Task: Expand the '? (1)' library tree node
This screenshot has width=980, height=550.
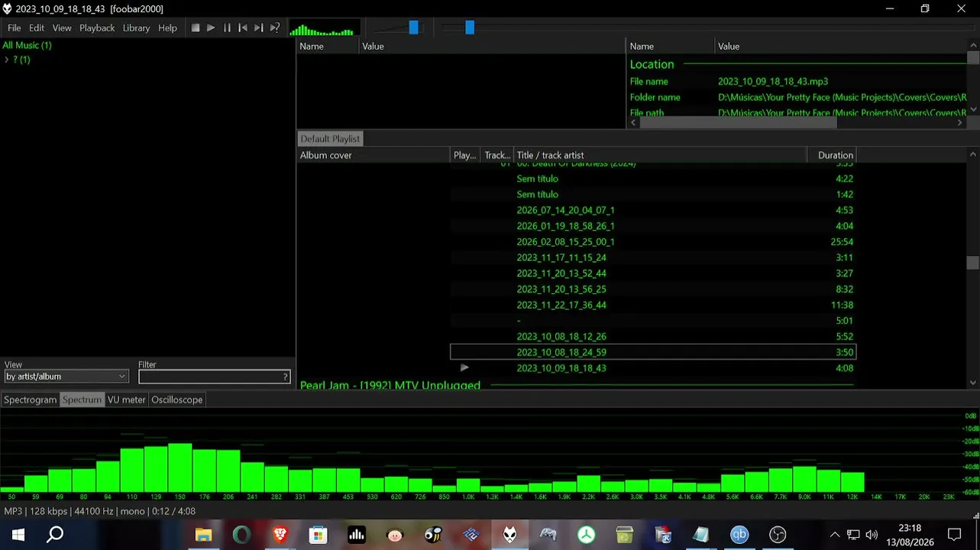Action: [x=6, y=60]
